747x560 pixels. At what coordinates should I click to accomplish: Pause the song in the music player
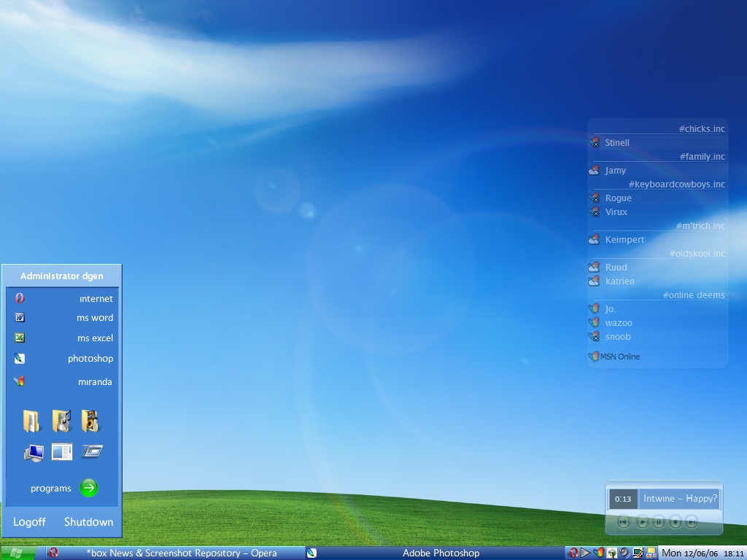click(659, 522)
